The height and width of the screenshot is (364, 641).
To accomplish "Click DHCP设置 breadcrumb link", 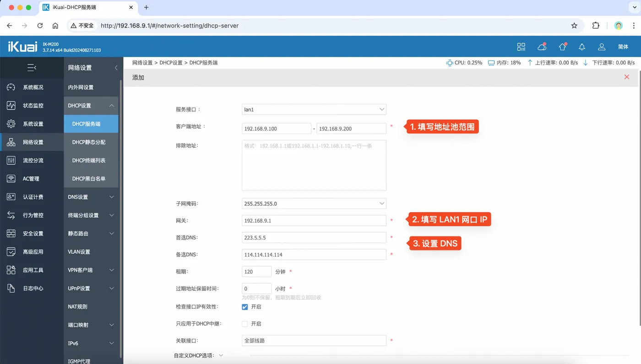I will point(171,63).
